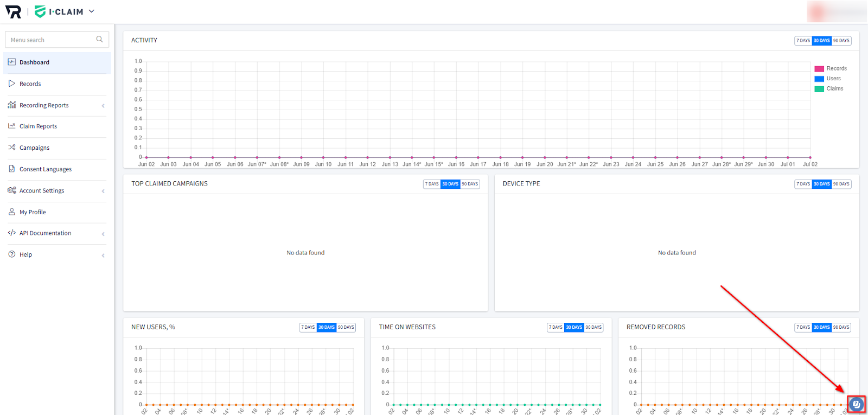The width and height of the screenshot is (868, 415).
Task: Open the Account Settings menu label
Action: 42,191
